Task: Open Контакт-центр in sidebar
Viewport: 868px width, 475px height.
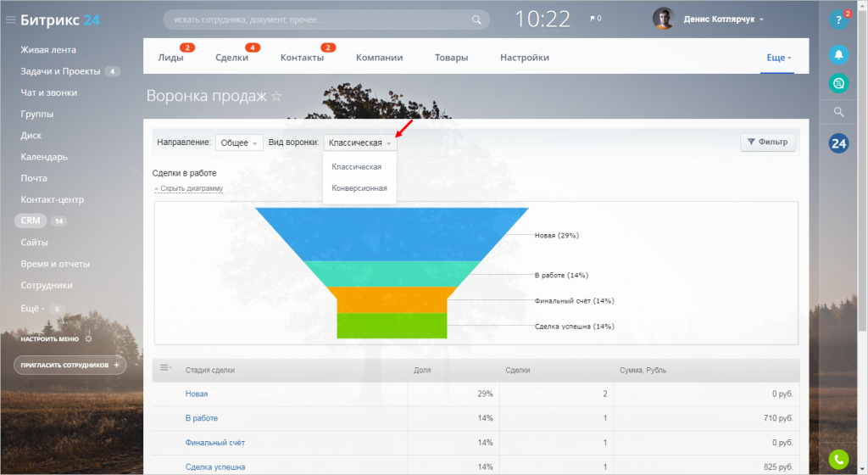Action: pyautogui.click(x=52, y=199)
